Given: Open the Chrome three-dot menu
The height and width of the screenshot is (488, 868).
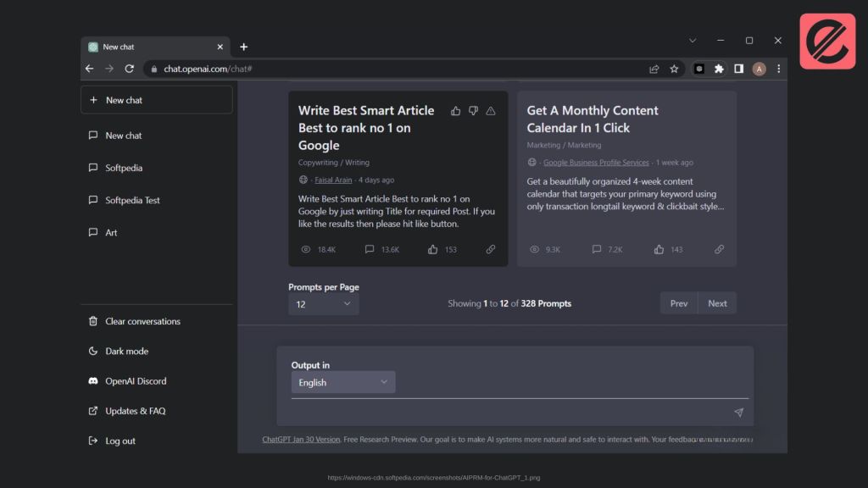Looking at the screenshot, I should pos(779,69).
